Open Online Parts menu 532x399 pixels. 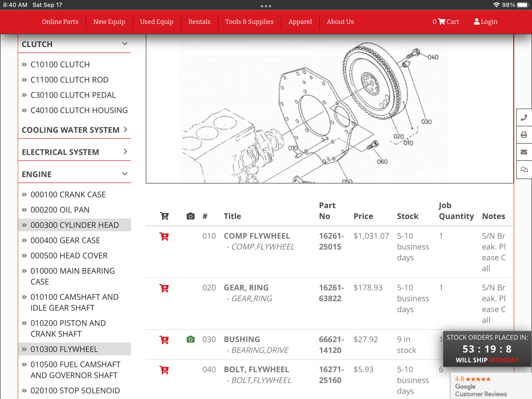coord(60,22)
